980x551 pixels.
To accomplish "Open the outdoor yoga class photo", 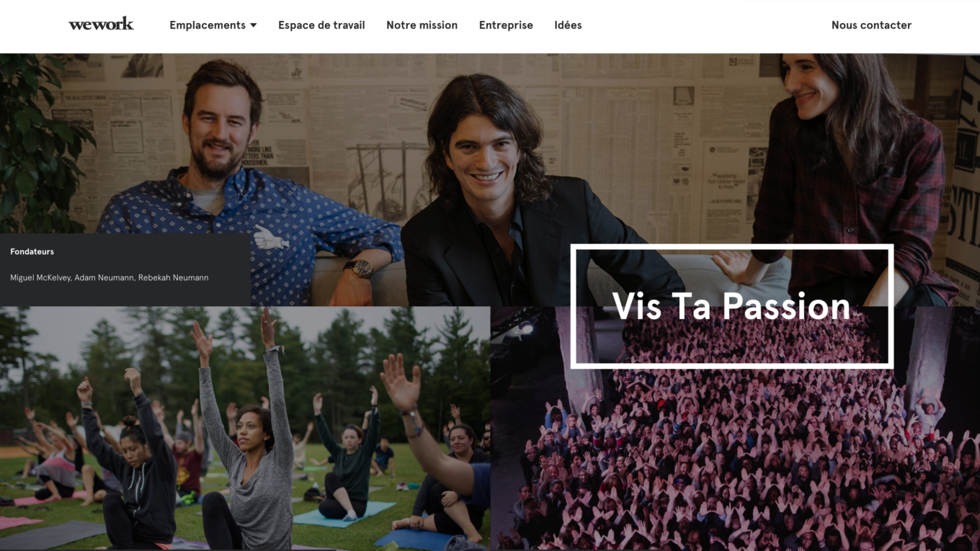I will coord(245,429).
